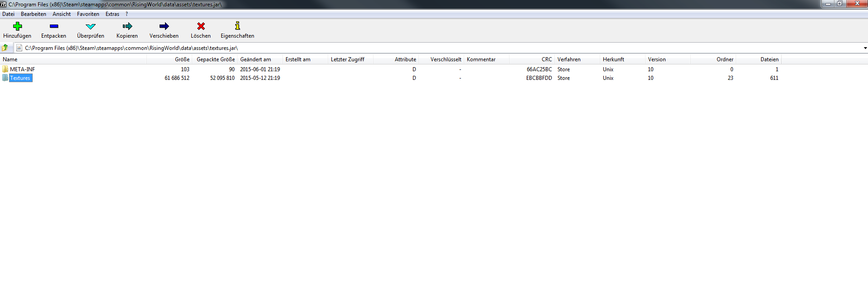The image size is (868, 285).
Task: Expand the address path dropdown arrow
Action: pos(864,48)
